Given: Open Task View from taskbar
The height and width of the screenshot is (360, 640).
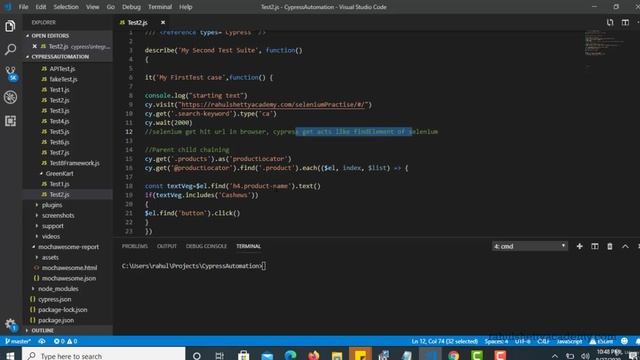Looking at the screenshot, I should tap(220, 356).
